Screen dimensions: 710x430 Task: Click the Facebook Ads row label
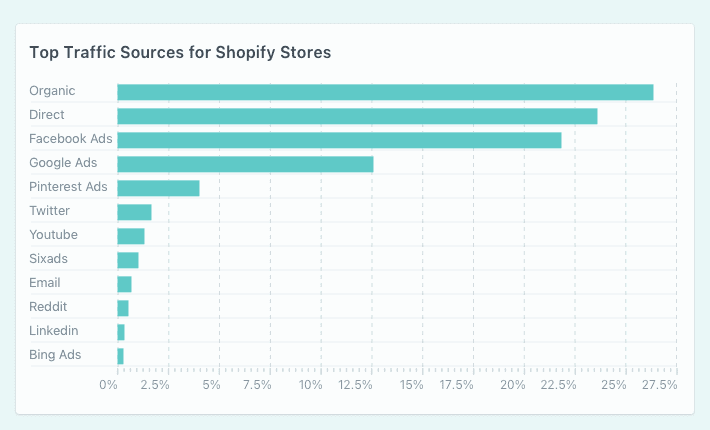[x=71, y=139]
